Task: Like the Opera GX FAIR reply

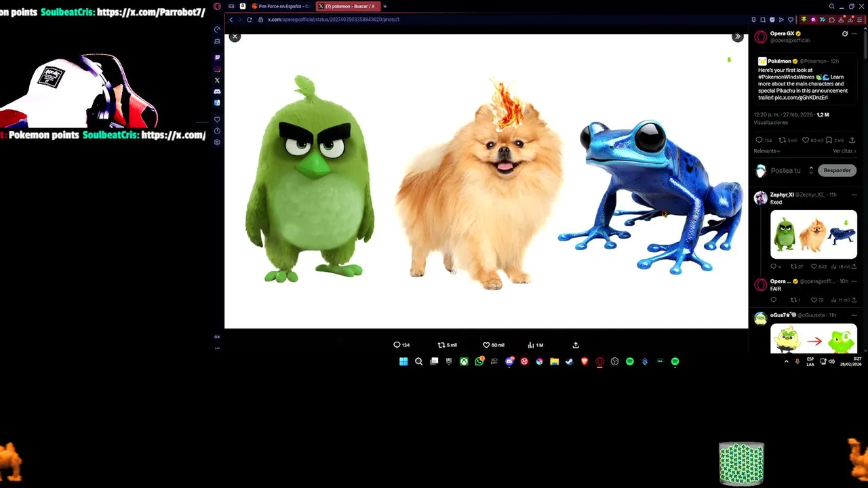Action: point(818,300)
